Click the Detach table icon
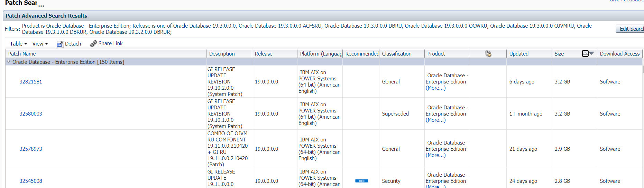The height and width of the screenshot is (188, 644). tap(60, 44)
